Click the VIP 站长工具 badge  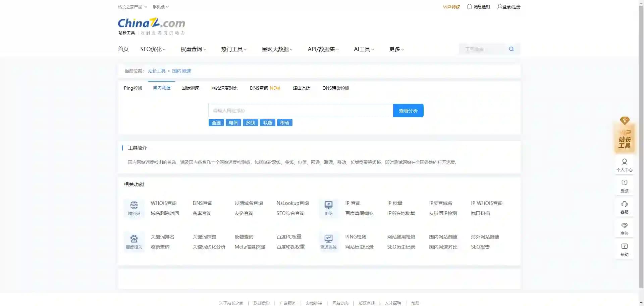coord(625,135)
